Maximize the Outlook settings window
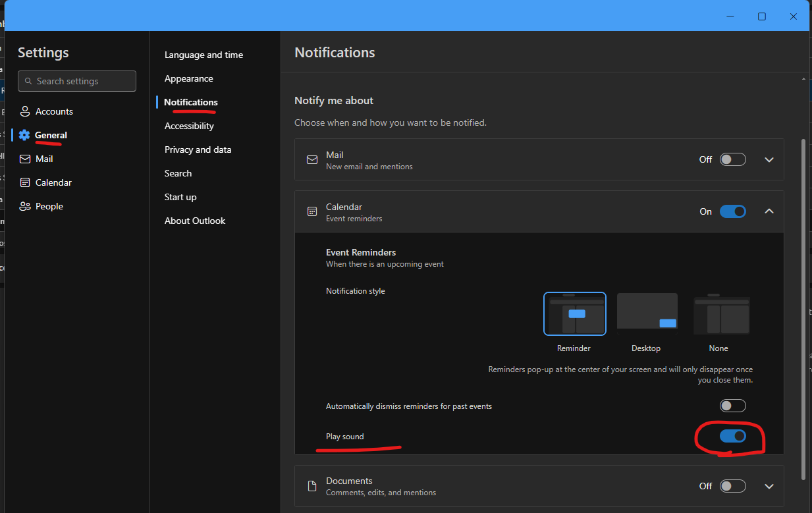Screen dimensions: 812x513 [x=761, y=16]
